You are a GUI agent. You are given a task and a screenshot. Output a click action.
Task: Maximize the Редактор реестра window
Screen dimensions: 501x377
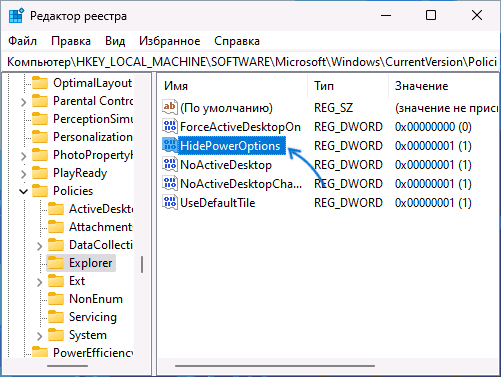tap(431, 15)
